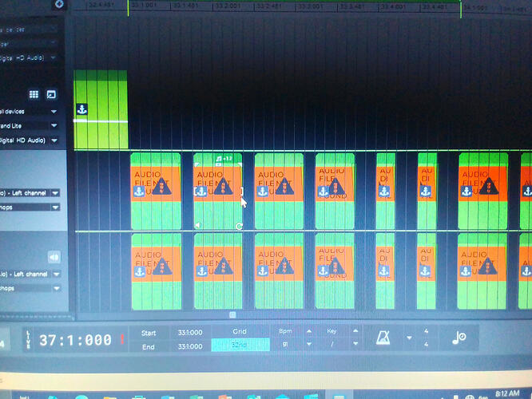Open the lower track's 'Left channel' input dropdown
Viewport: 532px width, 399px height.
(57, 274)
